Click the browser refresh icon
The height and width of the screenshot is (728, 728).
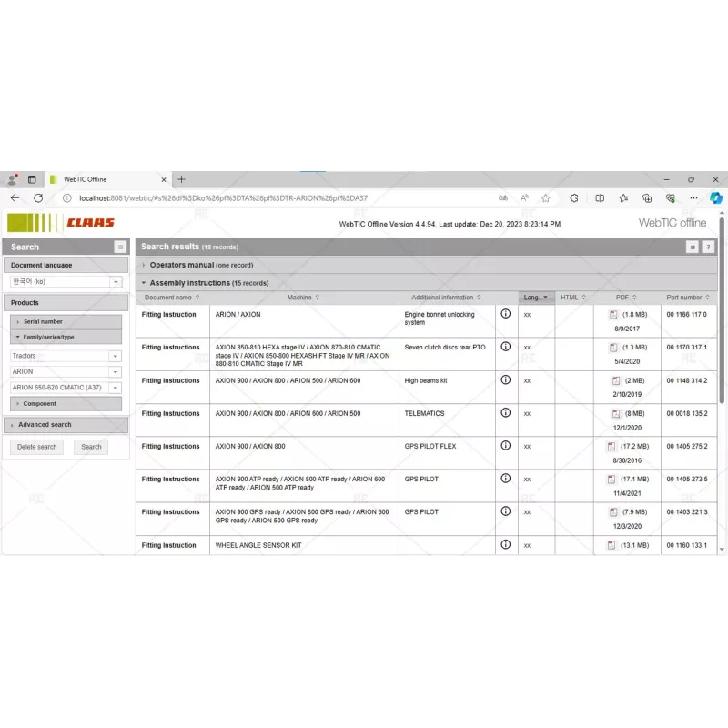37,197
